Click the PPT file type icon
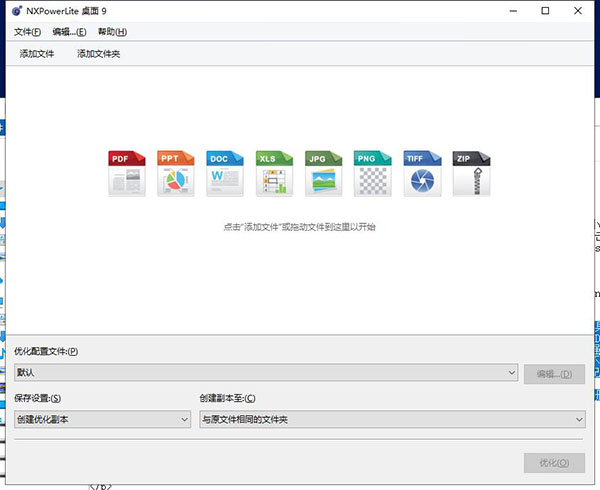 tap(175, 173)
